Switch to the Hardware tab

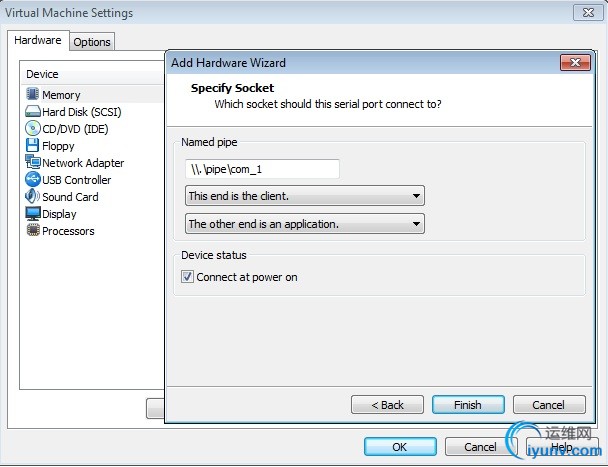[38, 40]
